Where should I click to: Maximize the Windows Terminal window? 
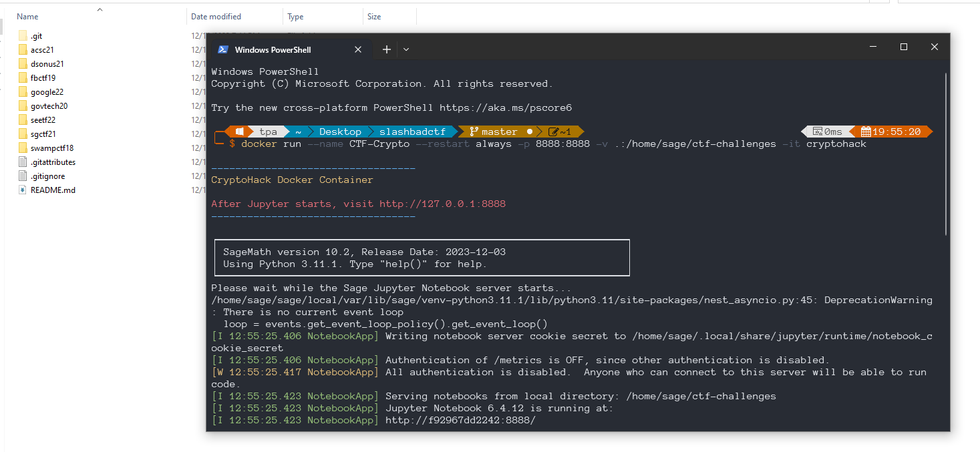coord(904,47)
